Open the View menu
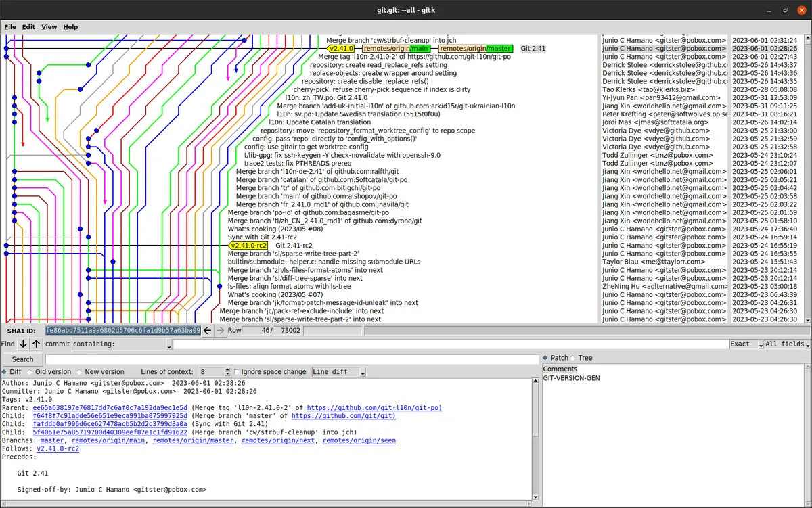The height and width of the screenshot is (508, 812). click(x=48, y=27)
